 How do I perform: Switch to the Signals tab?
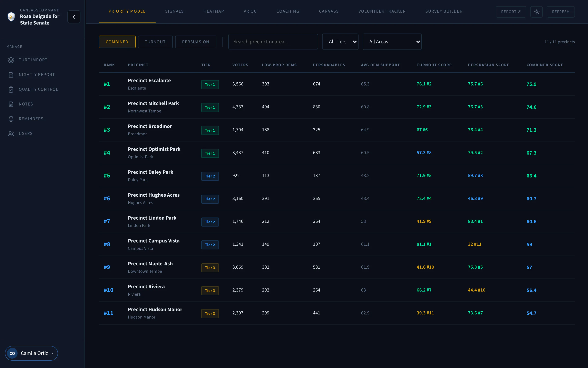pos(174,11)
